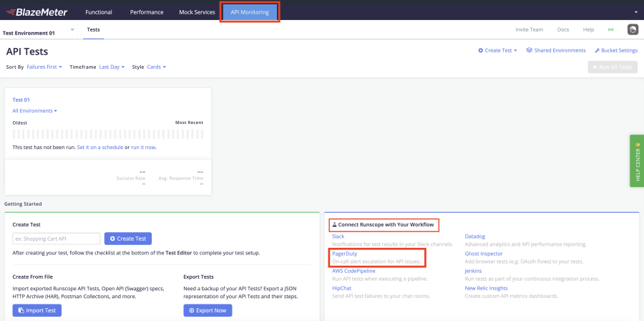Viewport: 644px width, 321px height.
Task: Go to the Mock Services tab
Action: coord(195,12)
